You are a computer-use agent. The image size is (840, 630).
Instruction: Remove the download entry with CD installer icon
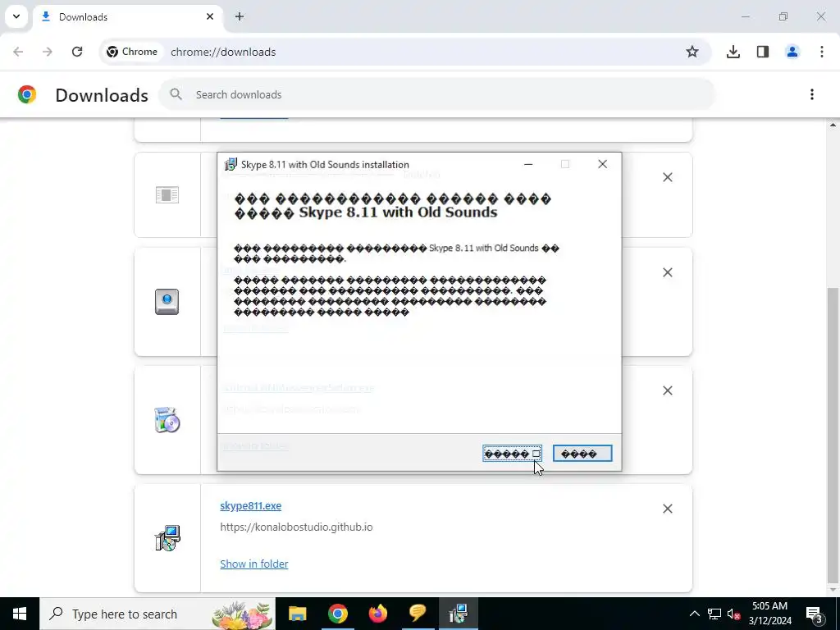pyautogui.click(x=668, y=390)
